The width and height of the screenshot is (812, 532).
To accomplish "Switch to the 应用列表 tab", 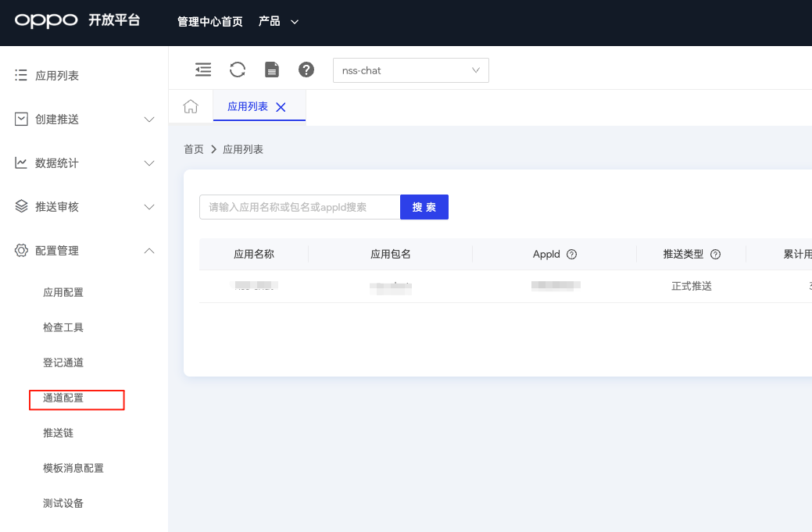I will coord(248,106).
